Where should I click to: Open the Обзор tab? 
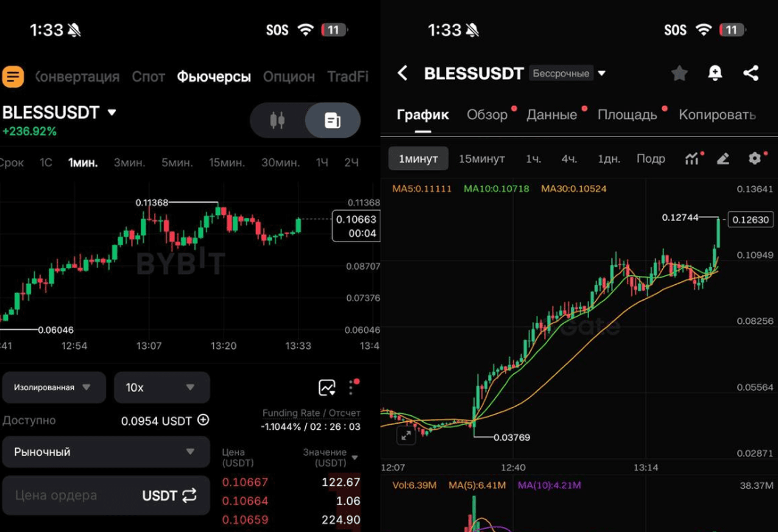[487, 115]
